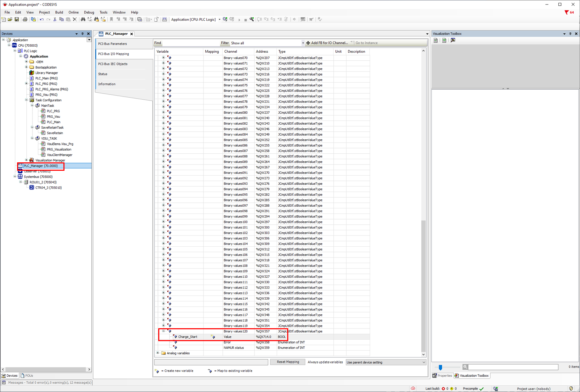This screenshot has width=580, height=392.
Task: Click the Visualization Toolbox zoom slider handle
Action: coord(440,367)
